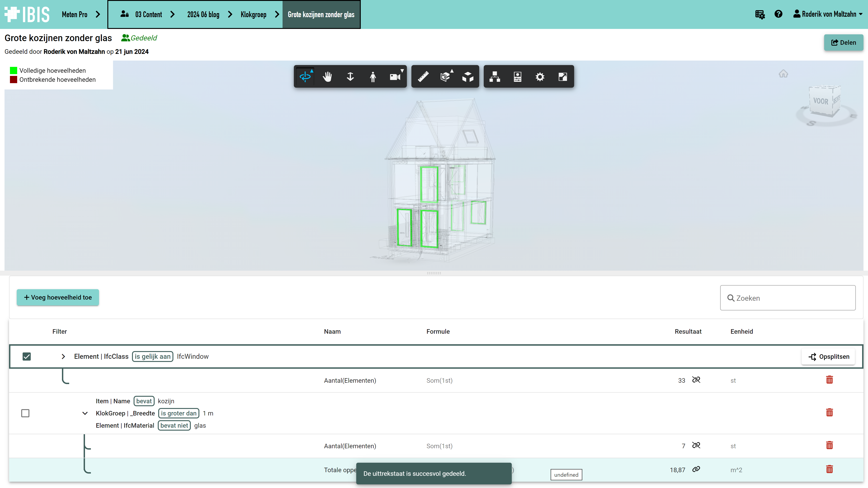Click chevron after Meten Pro
Image resolution: width=868 pixels, height=488 pixels.
pyautogui.click(x=98, y=14)
